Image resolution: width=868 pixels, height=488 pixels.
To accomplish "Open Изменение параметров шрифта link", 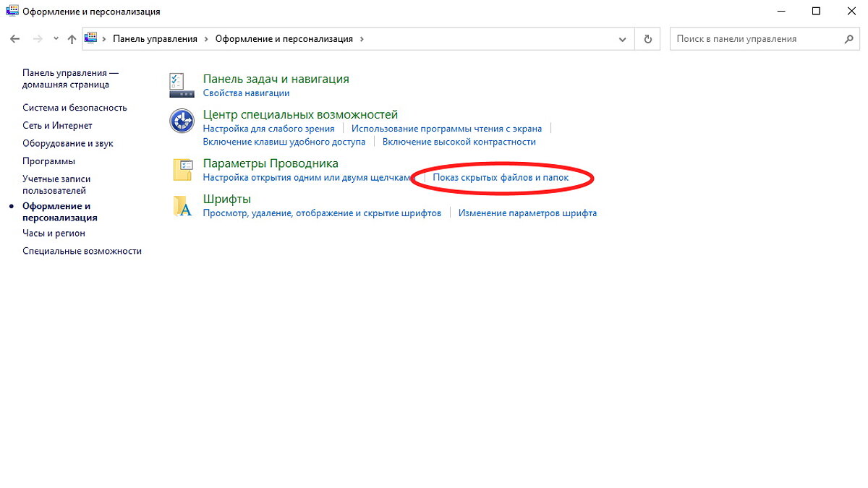I will 527,213.
